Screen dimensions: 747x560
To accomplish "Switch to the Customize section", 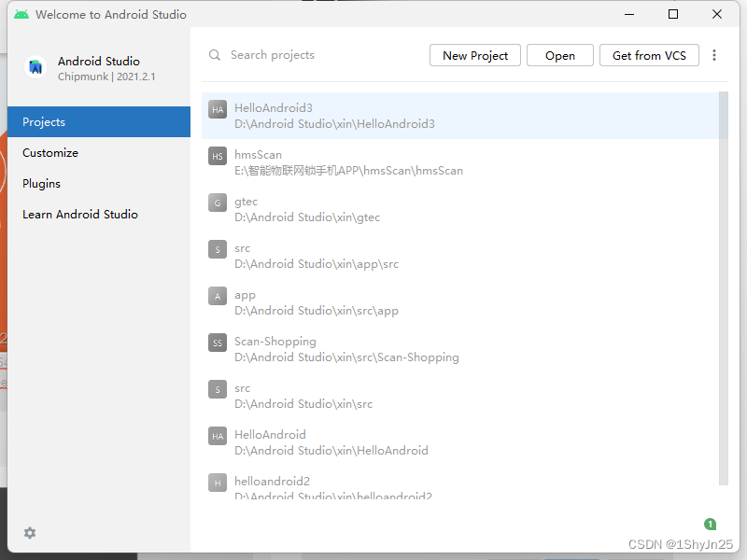I will click(49, 152).
